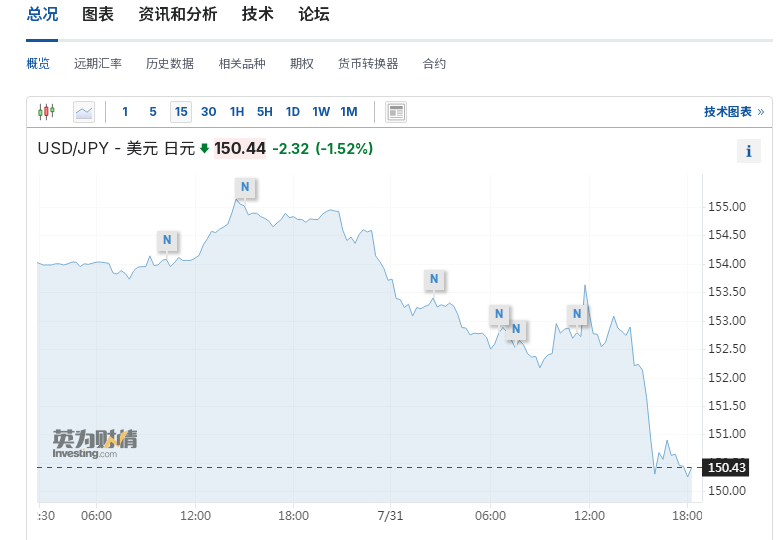Screen dimensions: 782x540
Task: Open the 历史数据 sub-tab
Action: [x=170, y=64]
